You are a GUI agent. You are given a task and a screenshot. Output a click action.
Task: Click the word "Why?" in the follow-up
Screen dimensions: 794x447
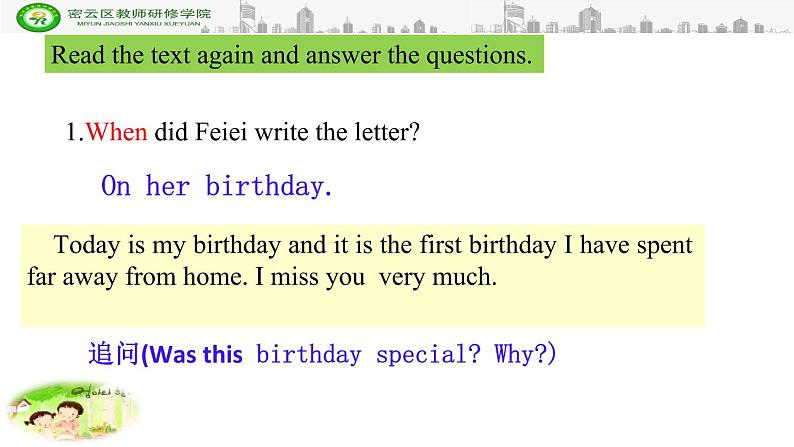pos(519,355)
